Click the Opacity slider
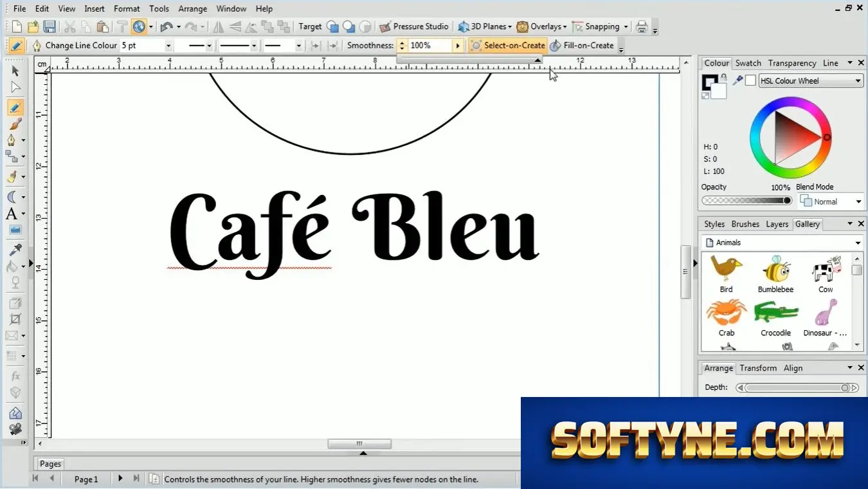This screenshot has height=489, width=868. click(746, 201)
